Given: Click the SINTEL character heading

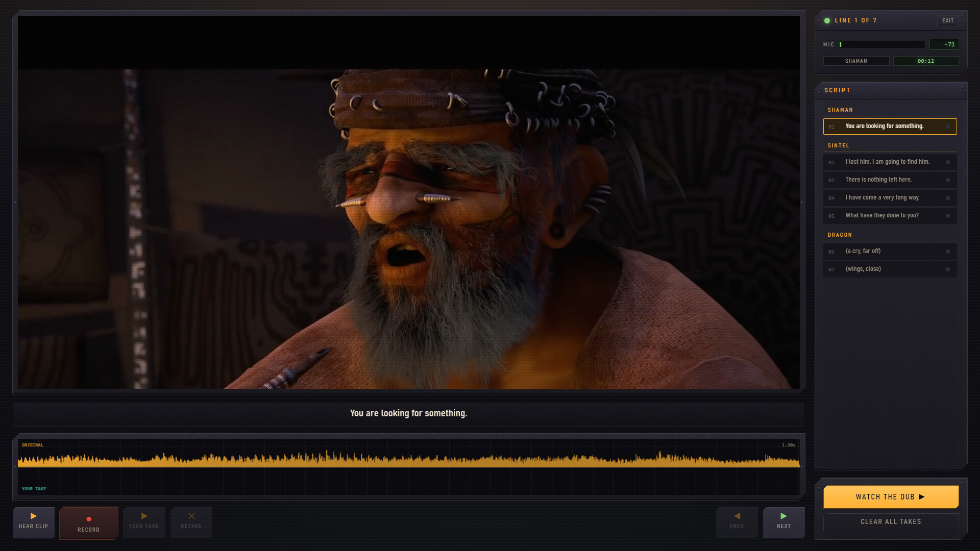Looking at the screenshot, I should pos(838,145).
